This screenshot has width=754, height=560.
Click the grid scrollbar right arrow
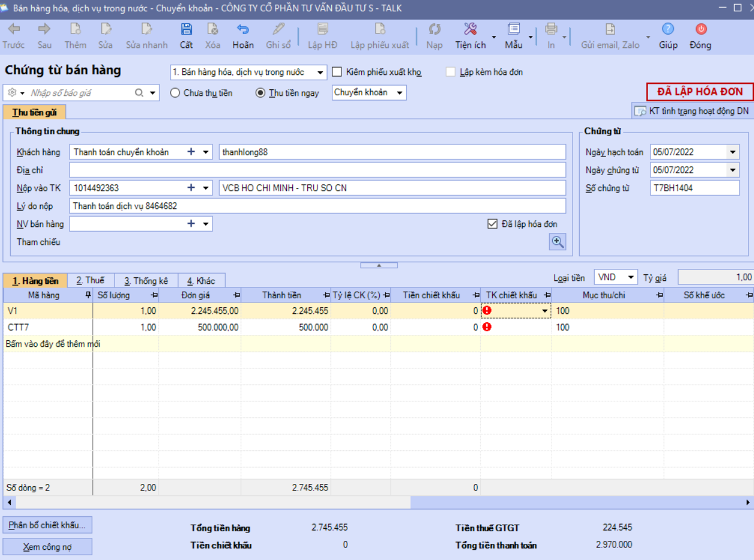point(747,502)
